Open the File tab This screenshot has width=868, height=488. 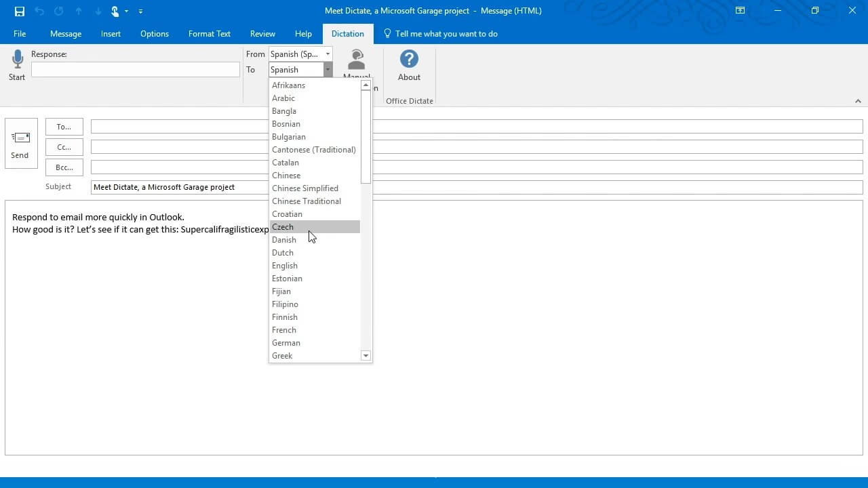20,34
